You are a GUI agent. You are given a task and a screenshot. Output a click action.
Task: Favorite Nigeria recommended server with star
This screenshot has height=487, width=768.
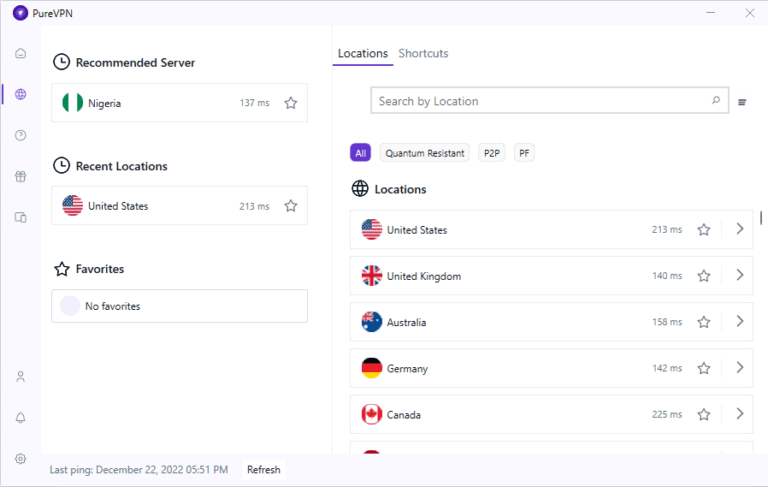tap(291, 103)
